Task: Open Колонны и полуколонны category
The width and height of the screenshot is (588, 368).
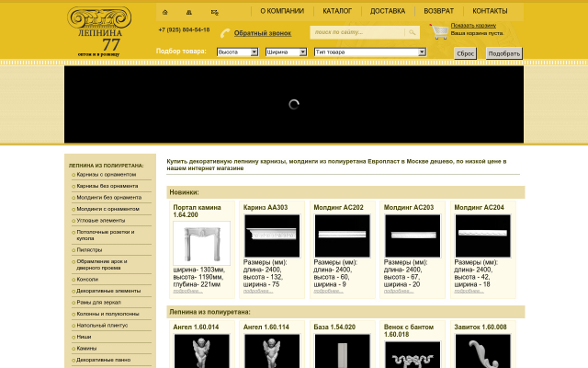Action: pyautogui.click(x=107, y=314)
